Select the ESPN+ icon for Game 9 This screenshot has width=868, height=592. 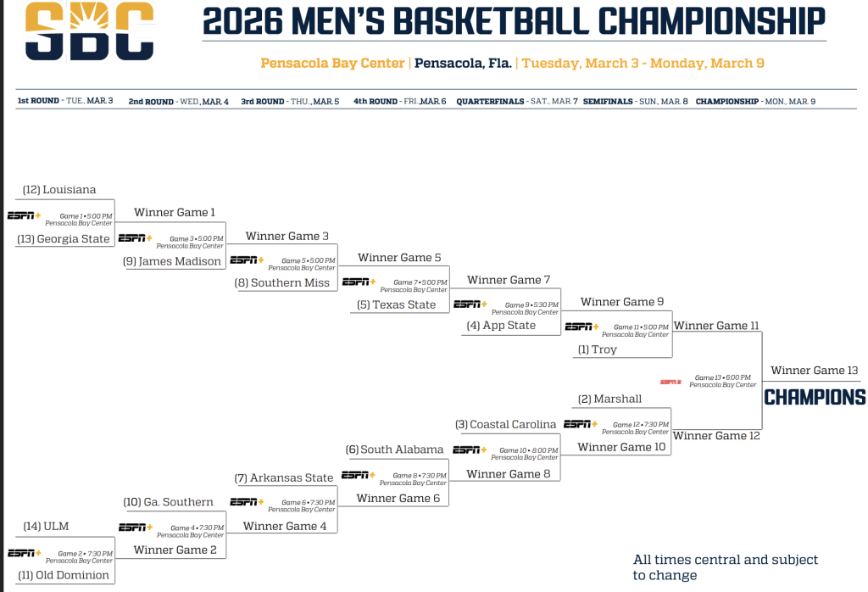(x=470, y=304)
